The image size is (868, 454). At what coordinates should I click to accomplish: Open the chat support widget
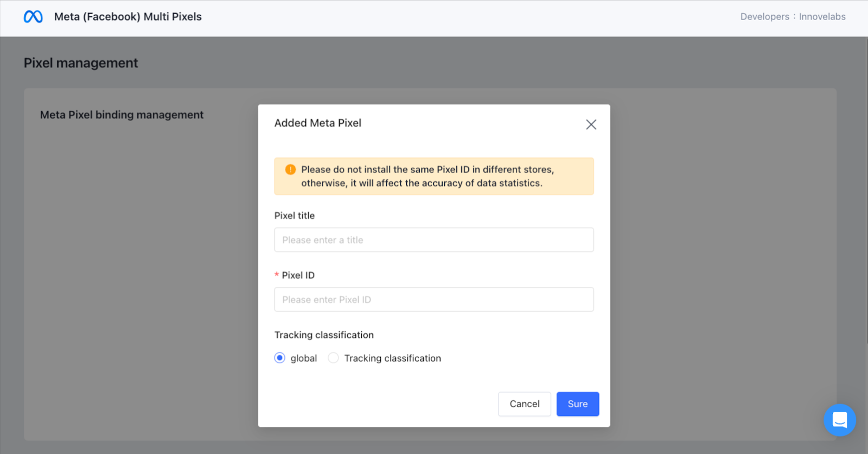[x=839, y=420]
